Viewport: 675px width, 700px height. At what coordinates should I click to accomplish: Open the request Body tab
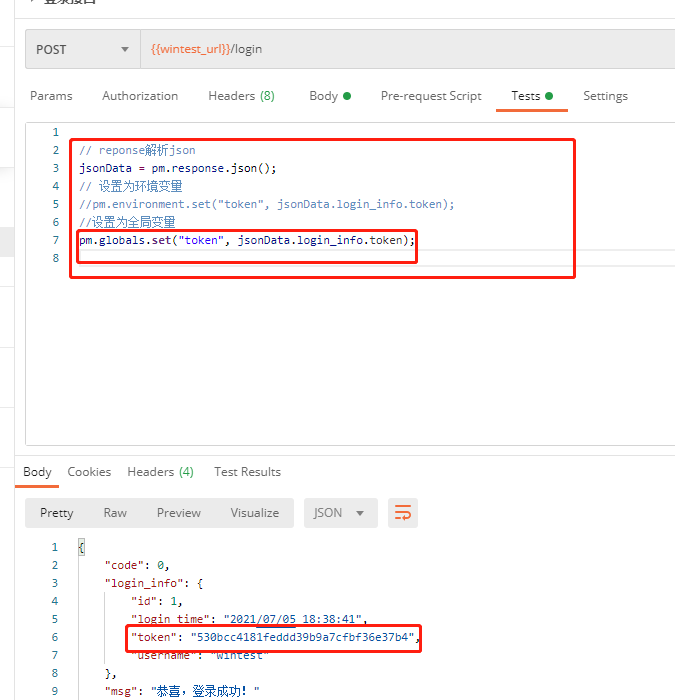(330, 96)
